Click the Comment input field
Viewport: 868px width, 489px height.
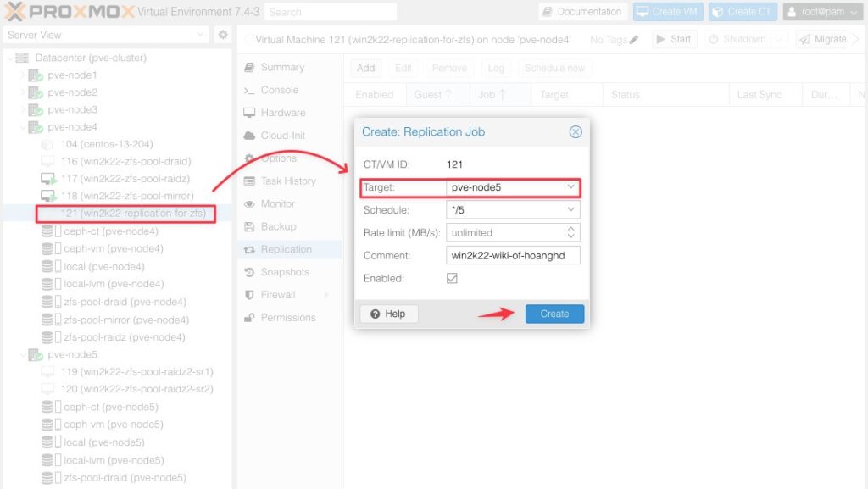513,256
